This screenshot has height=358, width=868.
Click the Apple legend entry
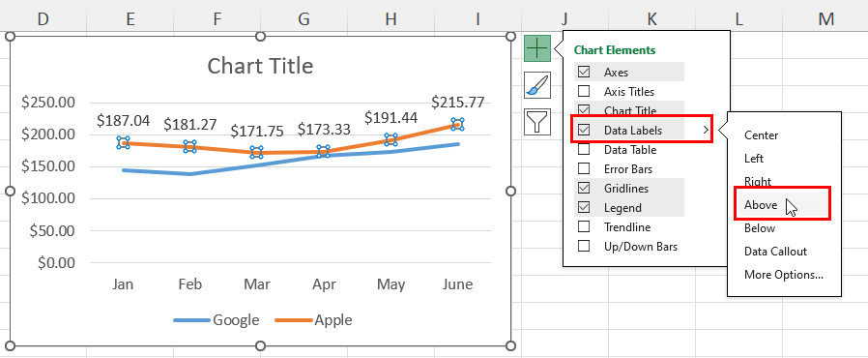tap(313, 319)
